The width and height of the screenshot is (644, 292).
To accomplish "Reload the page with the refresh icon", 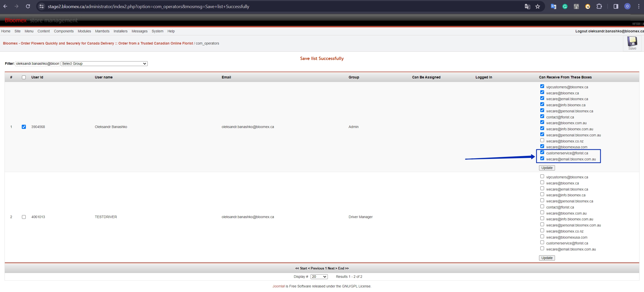I will point(28,6).
